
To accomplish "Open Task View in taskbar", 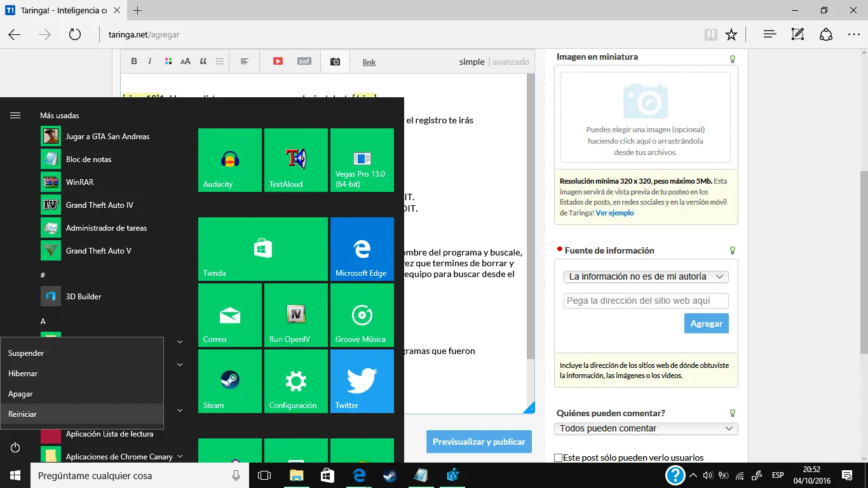I will coord(264,475).
